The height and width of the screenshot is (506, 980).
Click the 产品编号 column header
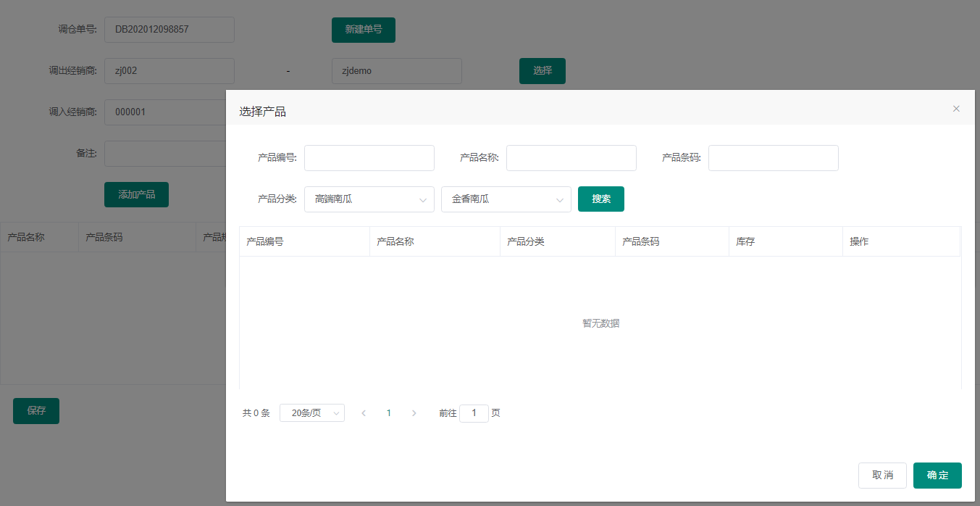[265, 241]
